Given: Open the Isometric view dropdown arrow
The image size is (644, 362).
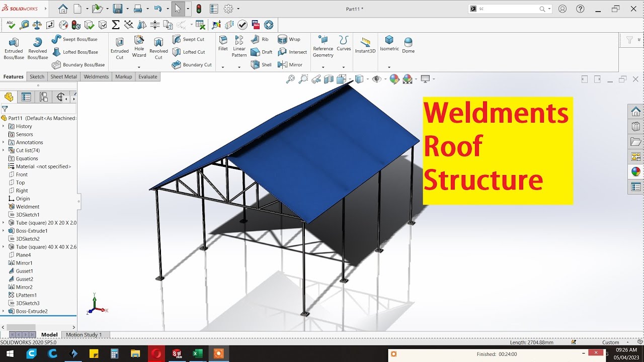Looking at the screenshot, I should click(x=389, y=67).
